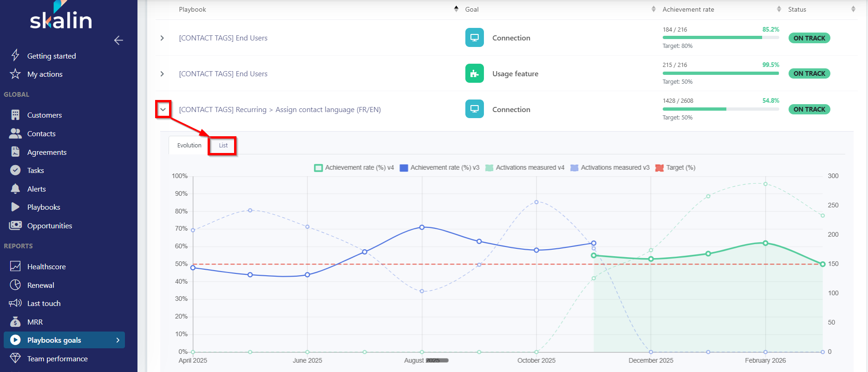
Task: Collapse the Recurring Assign contact language row
Action: (163, 109)
